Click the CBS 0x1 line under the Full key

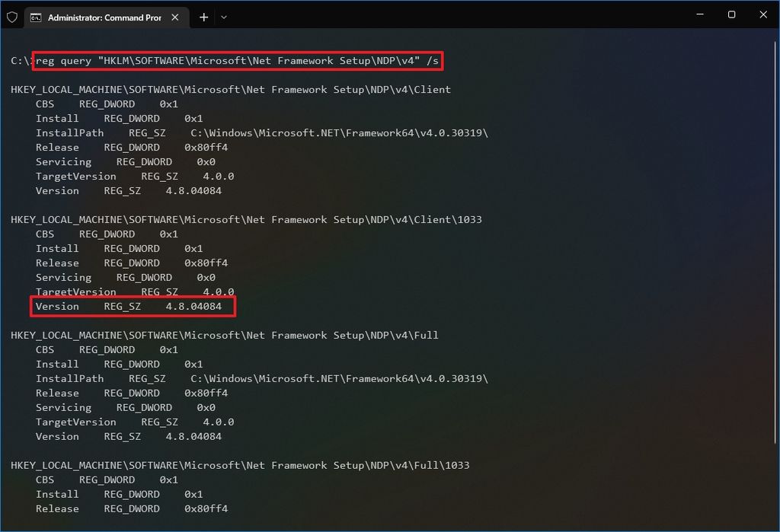[x=107, y=350]
